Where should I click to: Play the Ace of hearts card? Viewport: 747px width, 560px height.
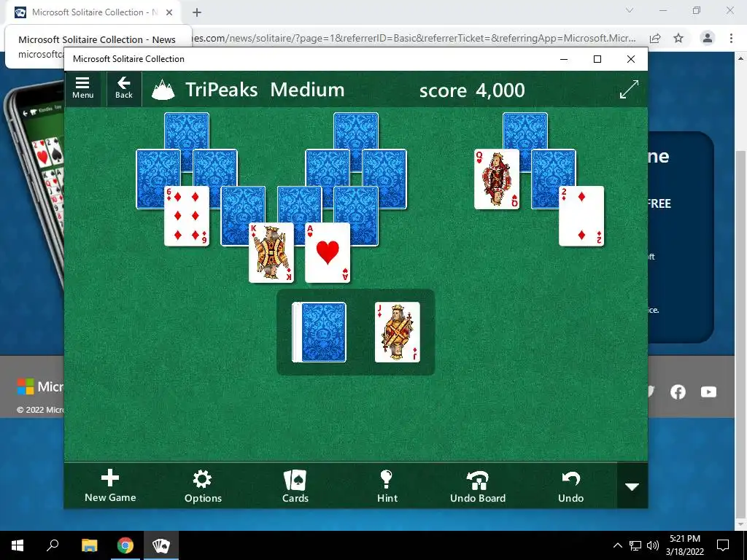[328, 252]
